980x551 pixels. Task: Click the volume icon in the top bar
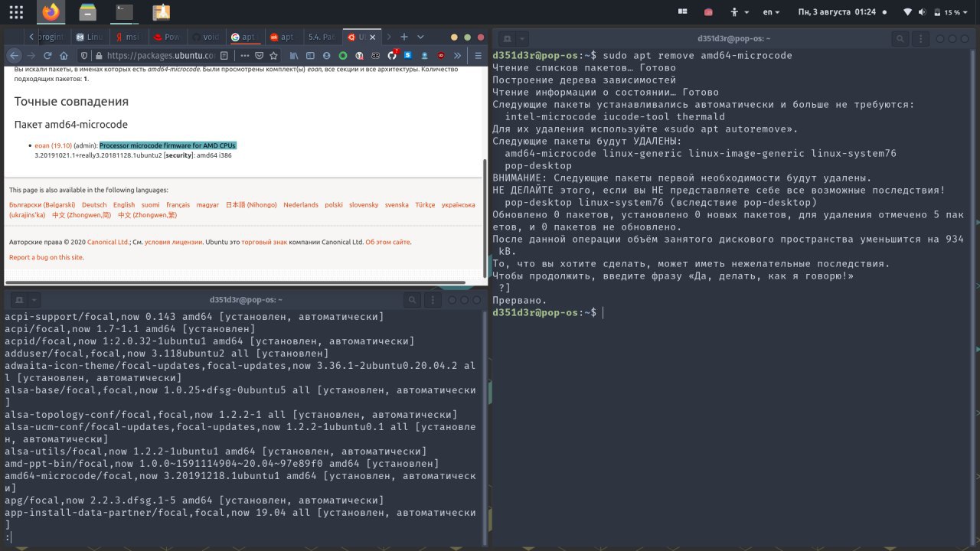922,12
